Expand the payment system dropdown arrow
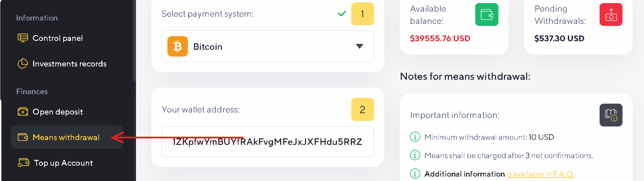The image size is (644, 181). 359,46
